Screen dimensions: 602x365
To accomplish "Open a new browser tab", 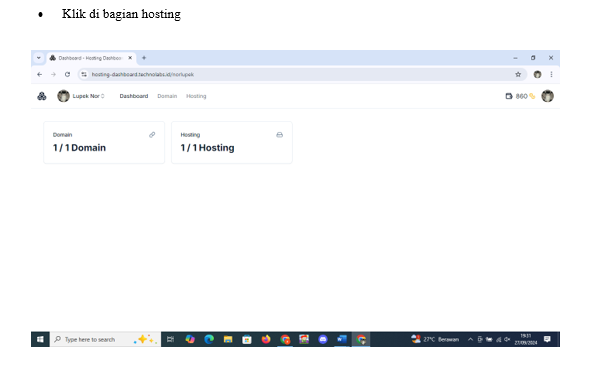I will coord(144,58).
